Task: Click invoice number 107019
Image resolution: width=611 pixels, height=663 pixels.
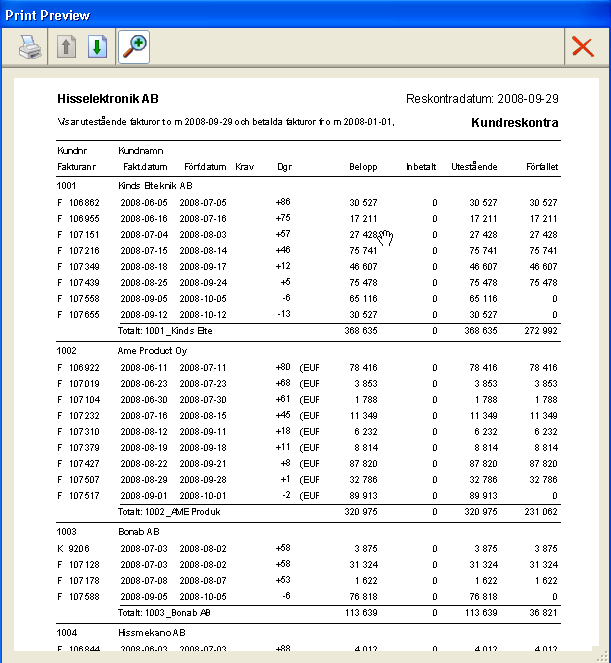Action: [x=84, y=384]
